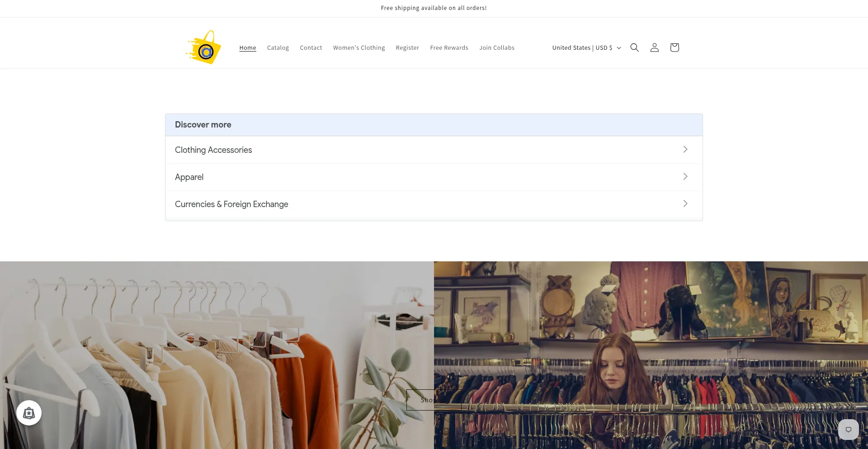Viewport: 868px width, 449px height.
Task: Open the chat bubble widget
Action: pos(848,430)
